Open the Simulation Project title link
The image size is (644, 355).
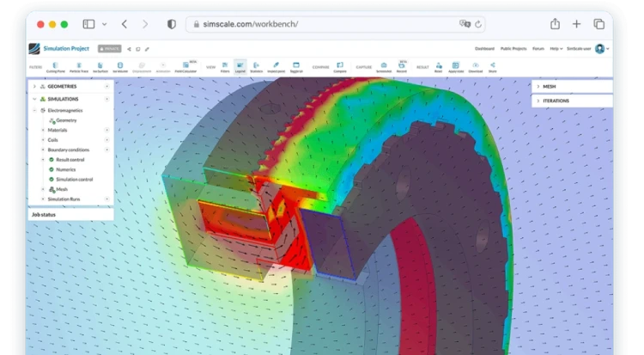66,48
